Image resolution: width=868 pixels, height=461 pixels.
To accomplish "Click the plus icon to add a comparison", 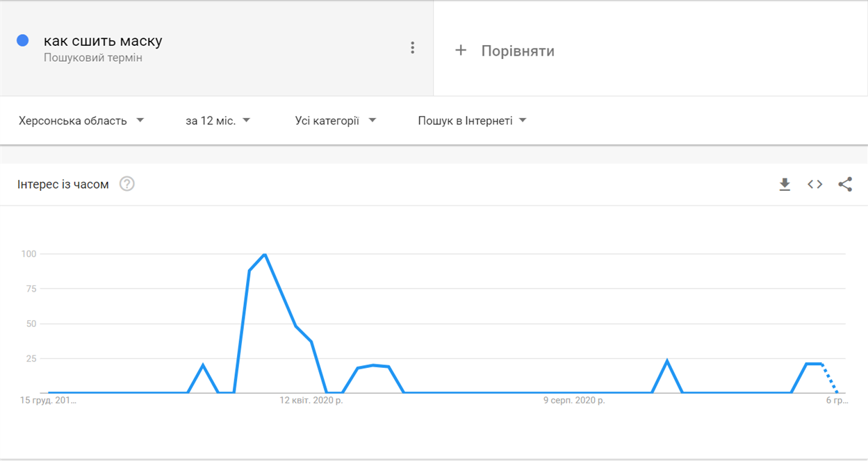I will 461,50.
